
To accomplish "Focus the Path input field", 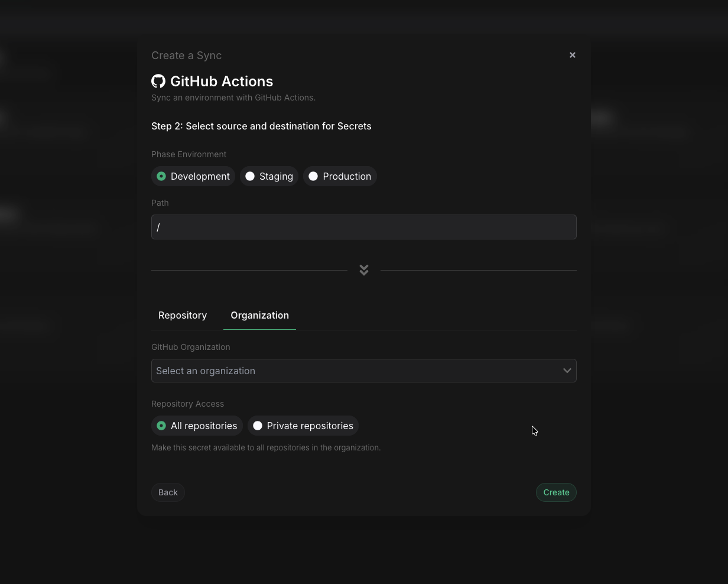I will (364, 227).
